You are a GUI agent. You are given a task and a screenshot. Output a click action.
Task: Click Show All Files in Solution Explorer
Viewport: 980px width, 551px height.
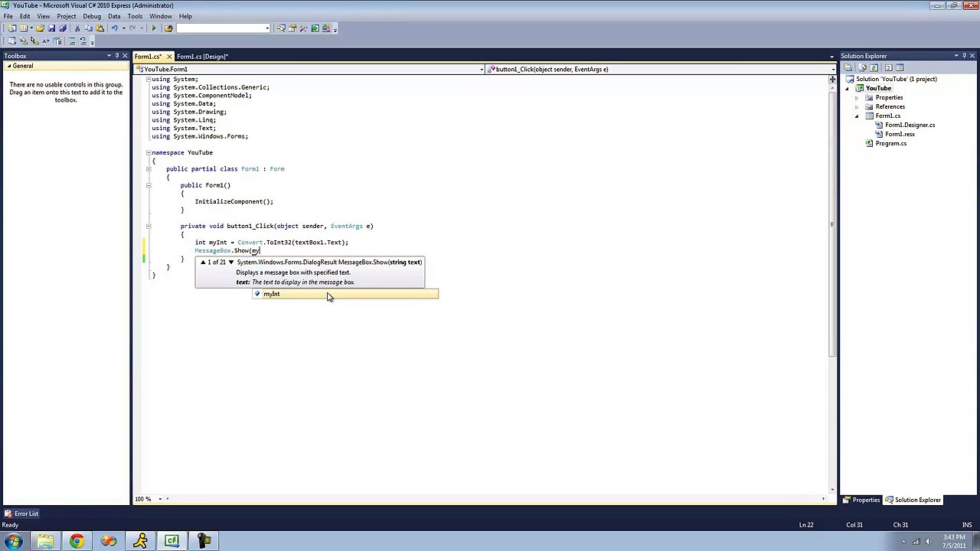tap(863, 67)
